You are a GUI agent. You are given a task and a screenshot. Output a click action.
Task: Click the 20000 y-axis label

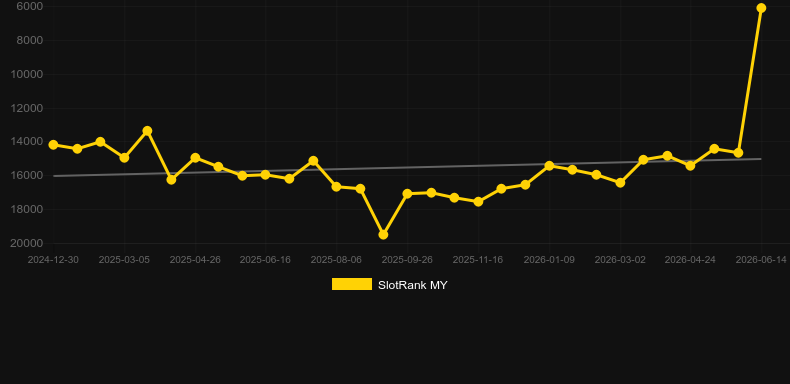(27, 243)
